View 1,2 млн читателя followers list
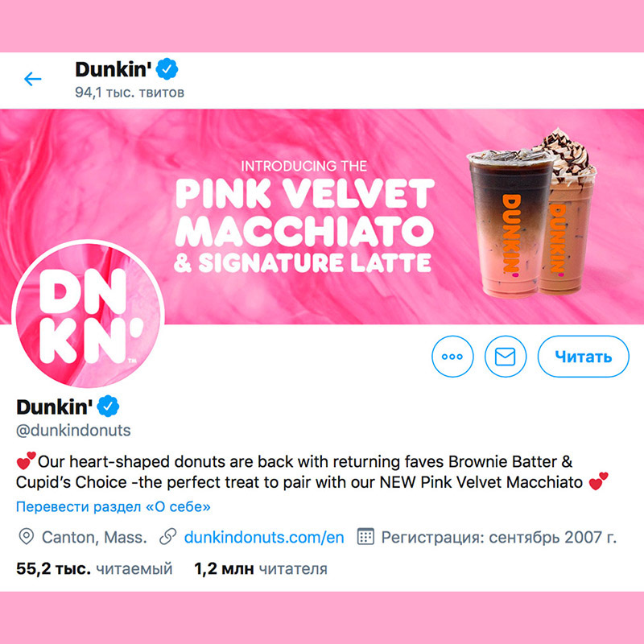644x644 pixels. tap(260, 569)
